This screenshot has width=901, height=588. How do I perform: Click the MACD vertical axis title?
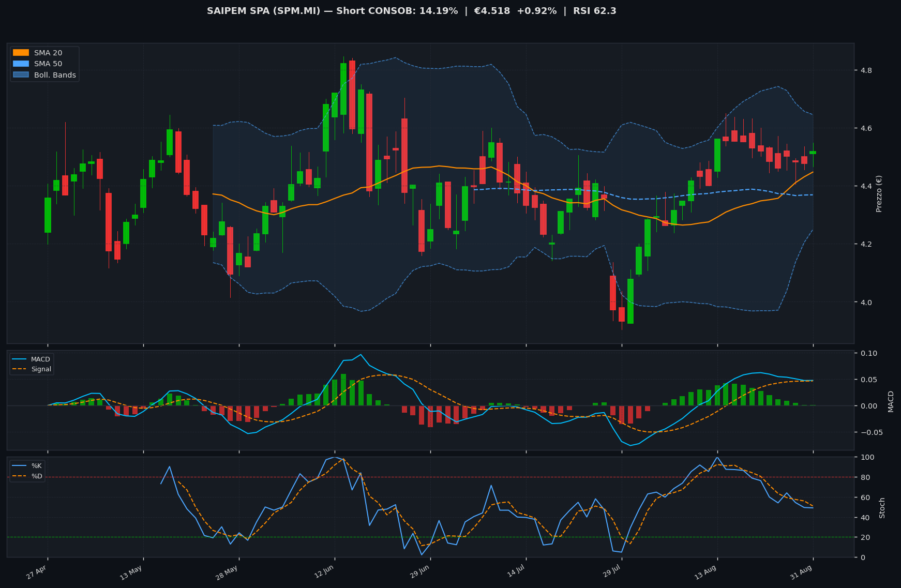click(891, 401)
